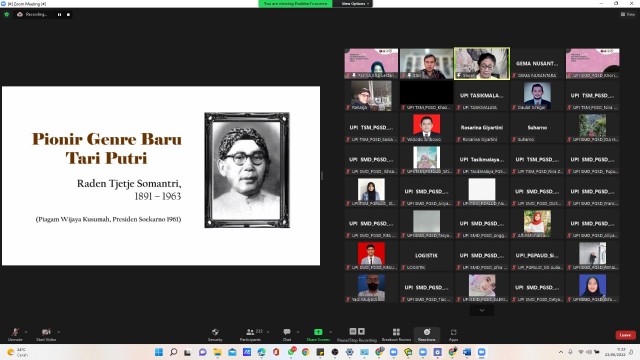The width and height of the screenshot is (640, 360).
Task: Expand the caret next to Chat
Action: point(298,332)
